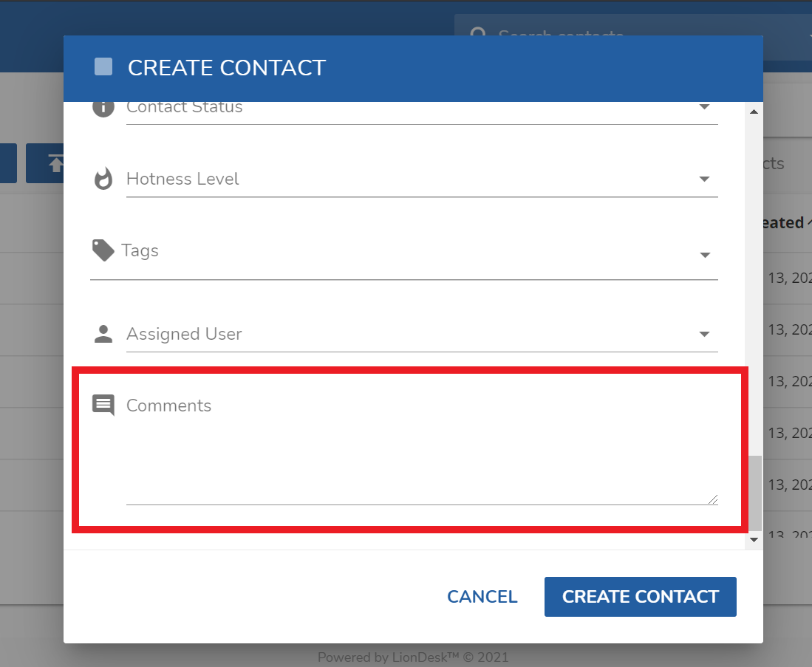Image resolution: width=812 pixels, height=667 pixels.
Task: Click the comment bubble icon near Comments
Action: tap(103, 405)
